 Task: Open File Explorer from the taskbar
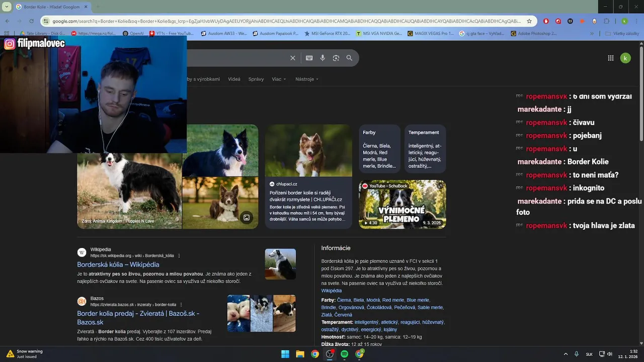point(300,354)
